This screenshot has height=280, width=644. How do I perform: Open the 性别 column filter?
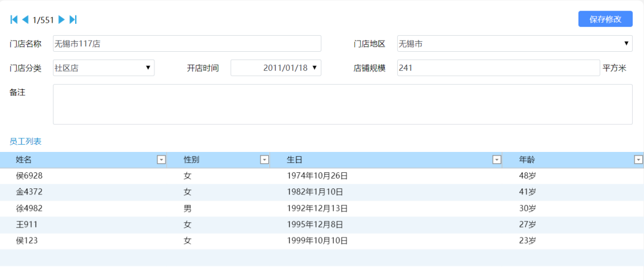coord(264,160)
